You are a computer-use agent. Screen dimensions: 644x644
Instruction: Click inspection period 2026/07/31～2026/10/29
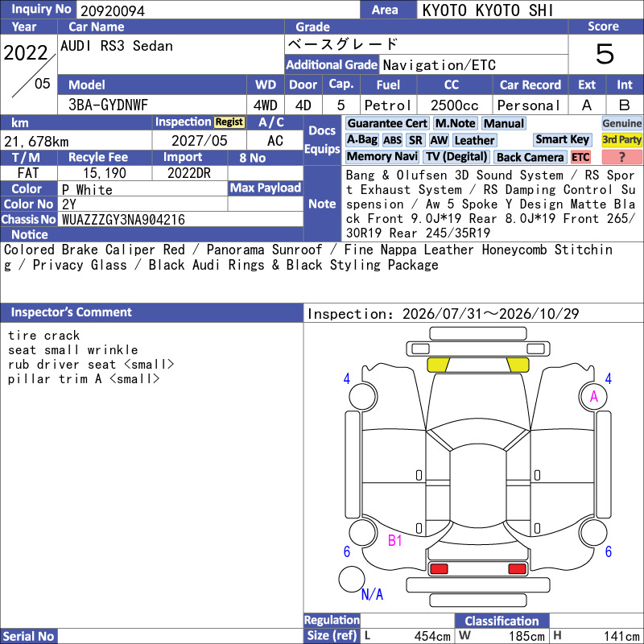click(490, 314)
